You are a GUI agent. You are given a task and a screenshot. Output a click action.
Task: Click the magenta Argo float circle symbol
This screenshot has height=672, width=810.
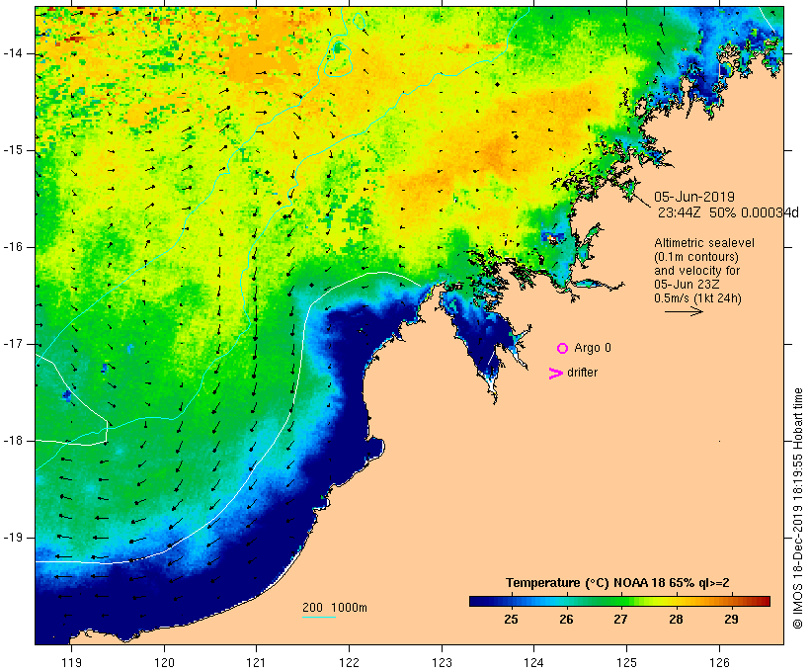click(563, 349)
